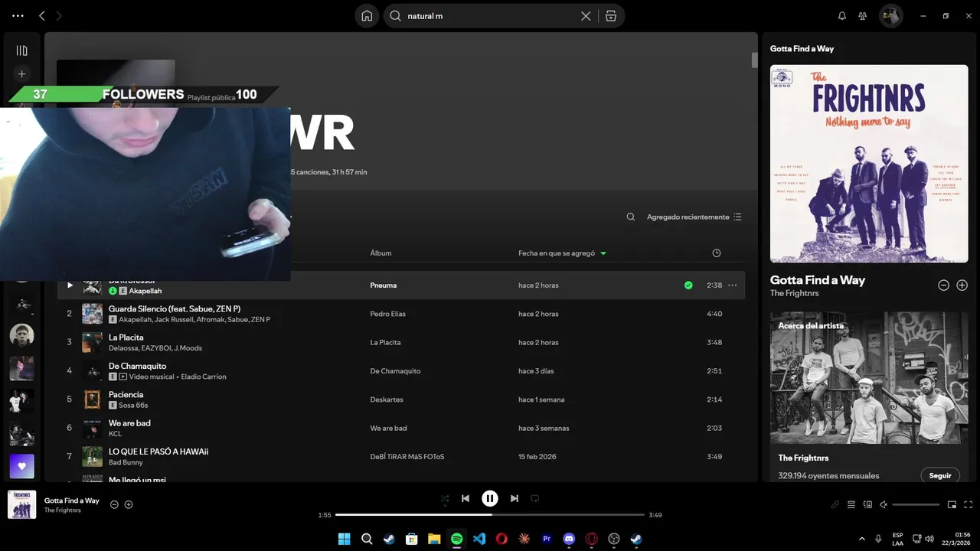This screenshot has width=980, height=551.
Task: Toggle shuffle playback
Action: (445, 499)
